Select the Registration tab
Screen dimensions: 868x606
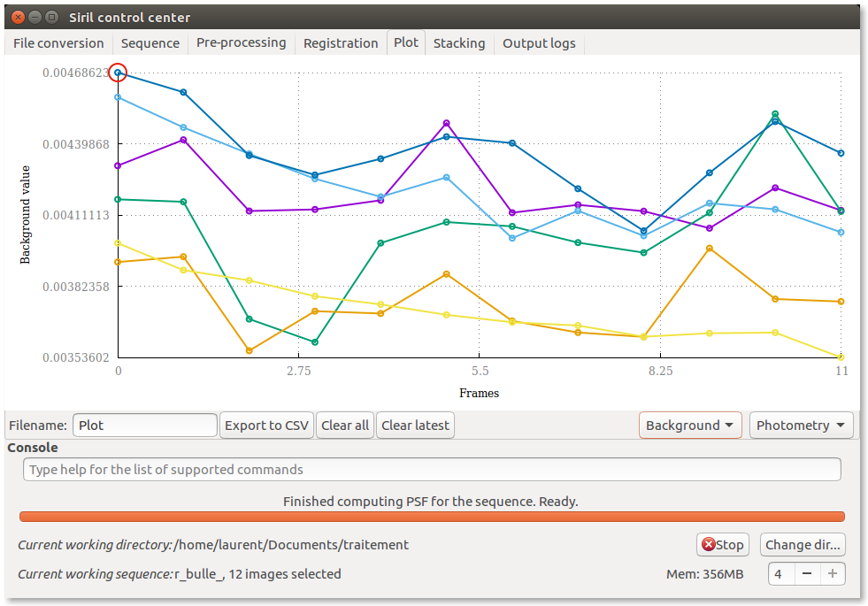point(341,43)
